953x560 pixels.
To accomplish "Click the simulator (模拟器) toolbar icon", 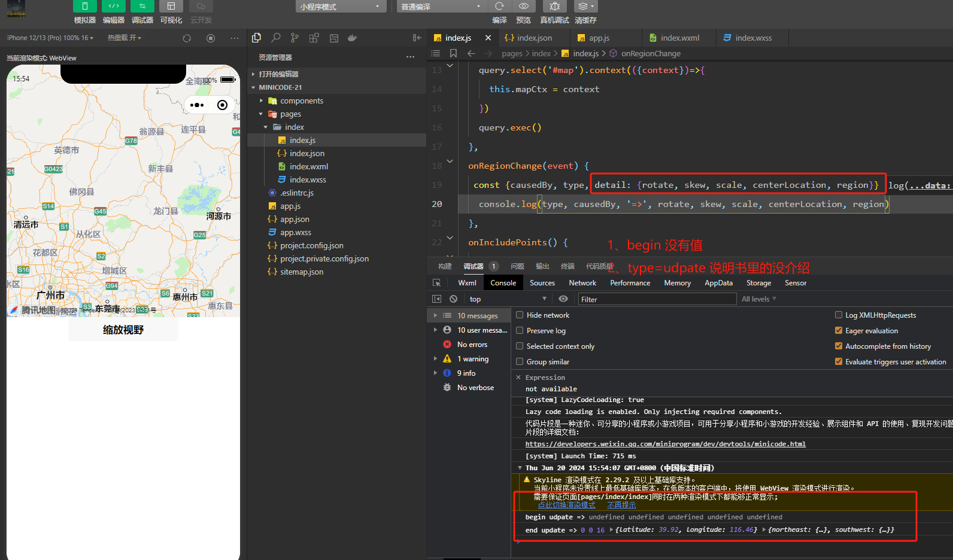I will 84,7.
